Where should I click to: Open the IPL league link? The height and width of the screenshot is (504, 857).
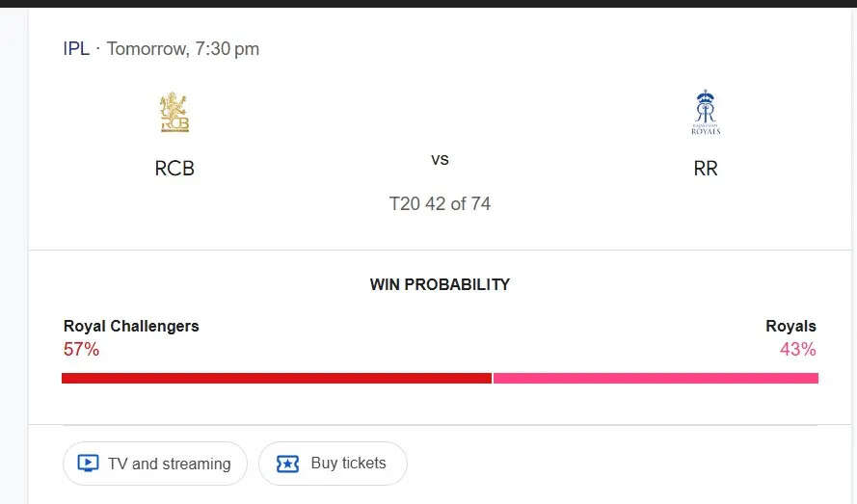76,48
